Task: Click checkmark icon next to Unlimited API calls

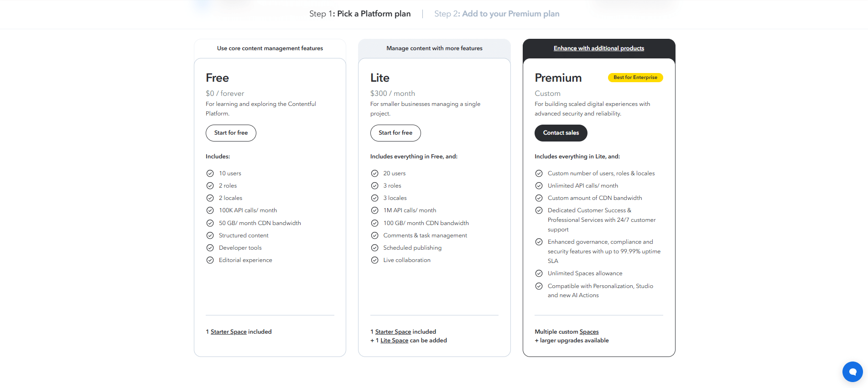Action: [539, 186]
